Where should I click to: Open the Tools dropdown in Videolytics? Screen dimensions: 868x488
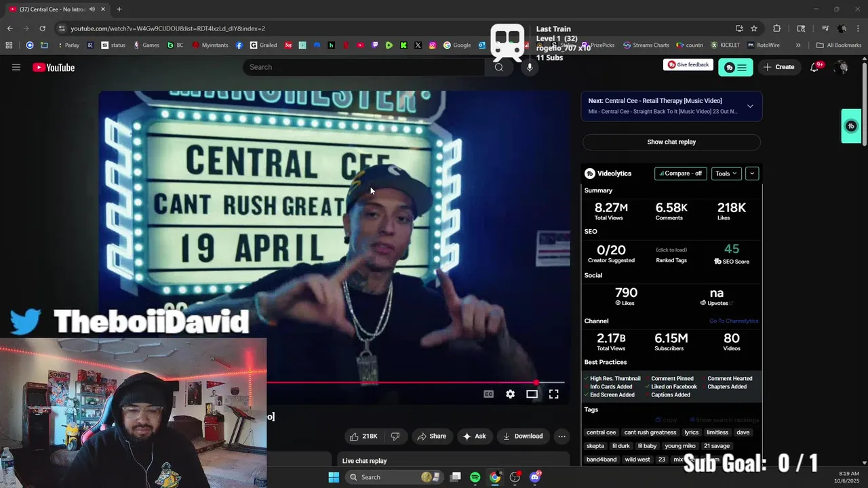pos(726,174)
